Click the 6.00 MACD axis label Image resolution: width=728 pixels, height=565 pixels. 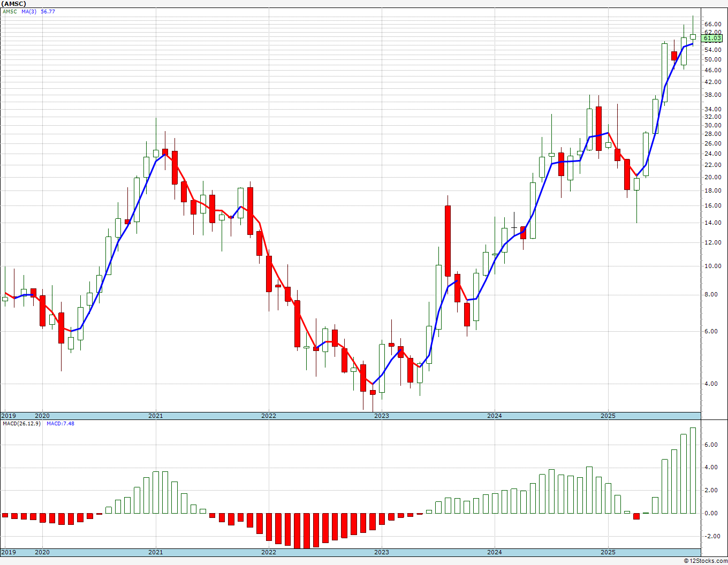(x=711, y=445)
